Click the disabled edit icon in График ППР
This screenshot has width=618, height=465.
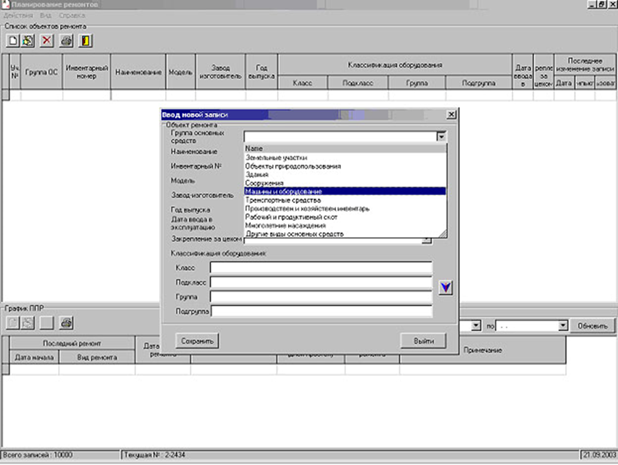click(x=28, y=323)
